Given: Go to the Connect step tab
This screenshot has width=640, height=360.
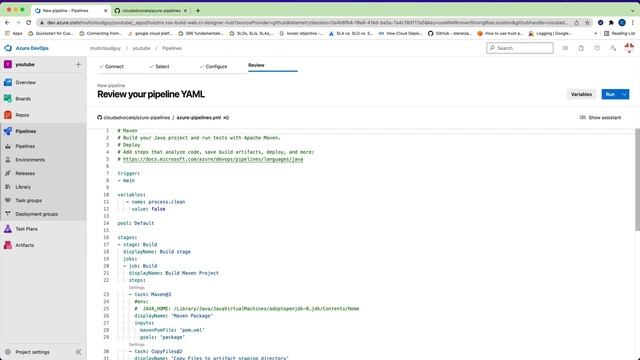Looking at the screenshot, I should tap(111, 67).
